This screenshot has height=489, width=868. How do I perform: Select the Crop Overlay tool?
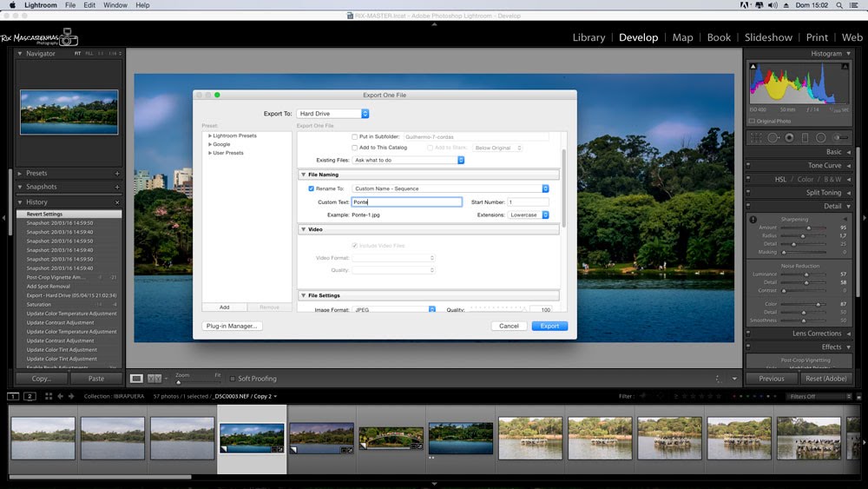click(x=755, y=137)
